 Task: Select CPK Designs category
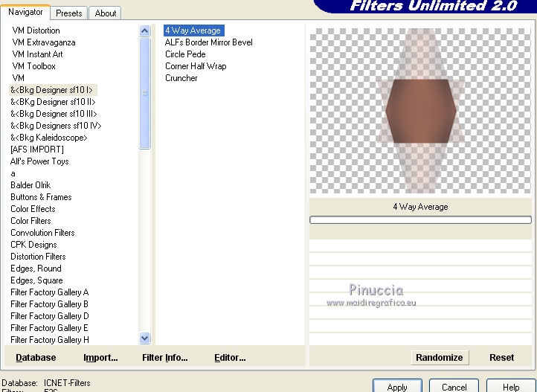pyautogui.click(x=33, y=245)
